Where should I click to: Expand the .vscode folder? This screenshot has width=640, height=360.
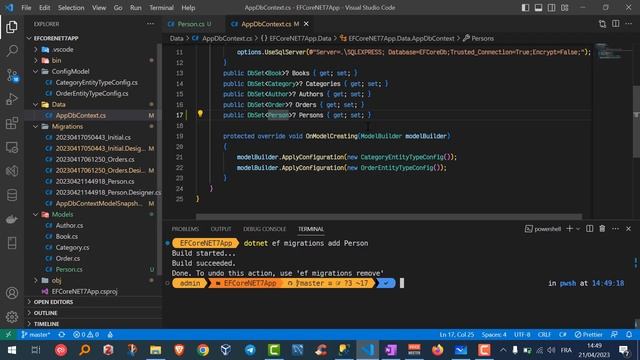(x=36, y=49)
